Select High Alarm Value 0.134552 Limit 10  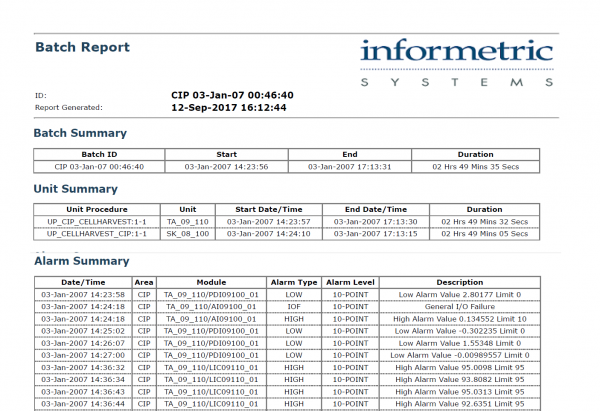coord(460,319)
